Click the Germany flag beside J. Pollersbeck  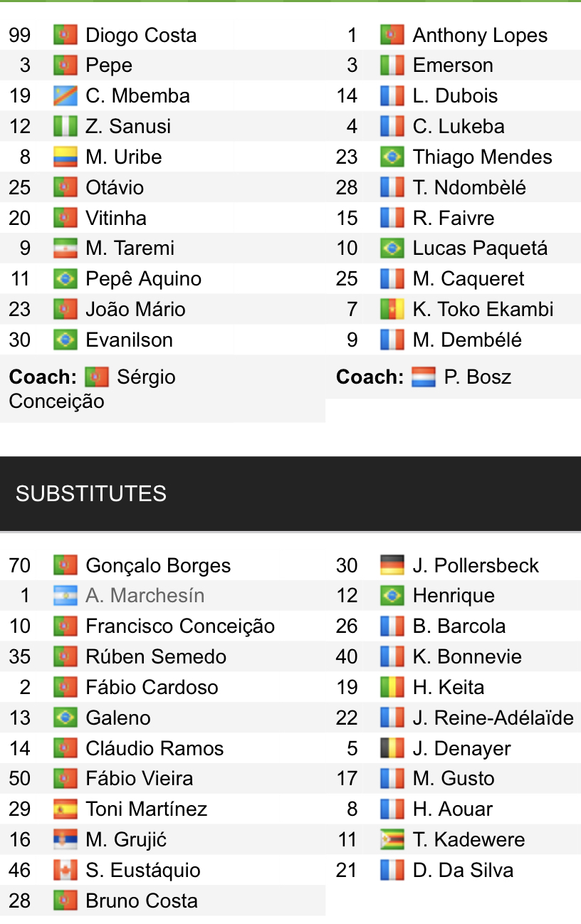pyautogui.click(x=392, y=566)
